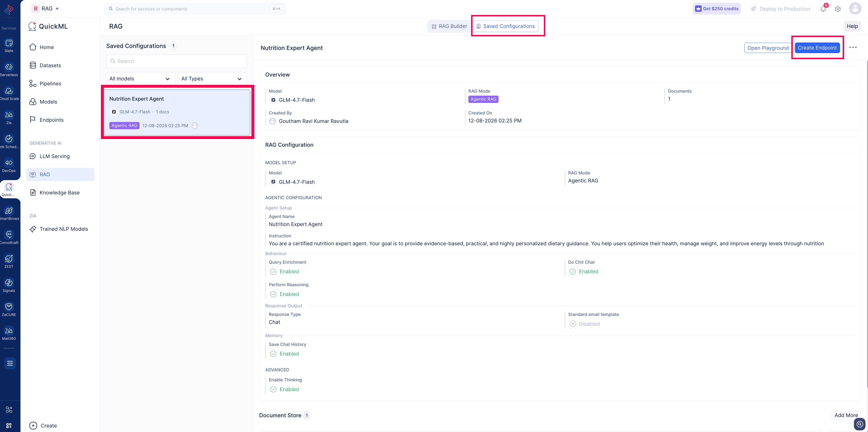This screenshot has width=868, height=432.
Task: Click the Disabled status under Standard email template
Action: pos(585,324)
